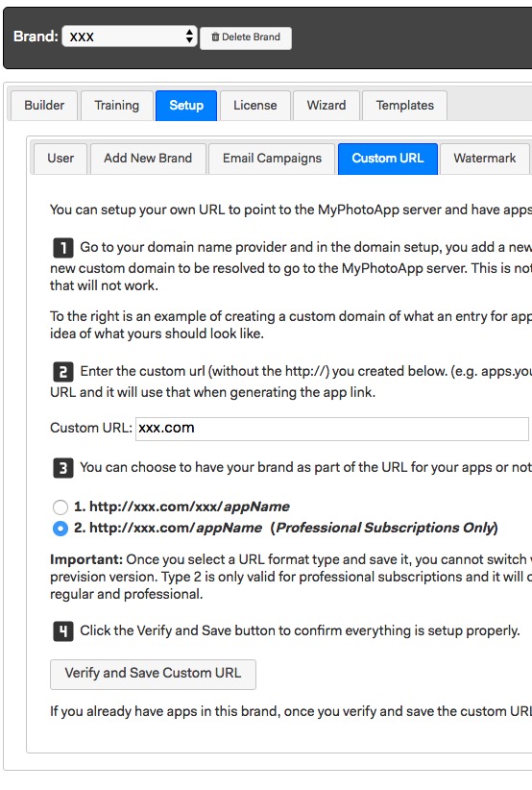Click the trash icon on Delete Brand
Screen dimensions: 532x790
pos(215,37)
